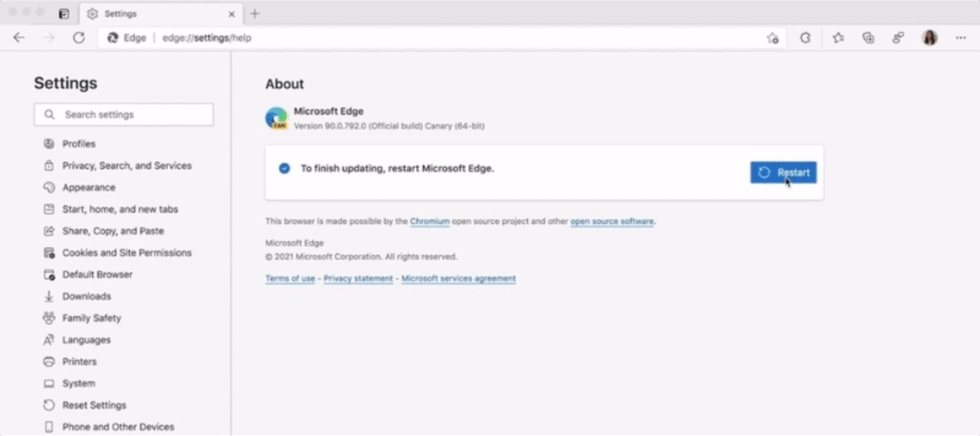This screenshot has width=980, height=436.
Task: Reload the page with the refresh icon
Action: click(79, 38)
